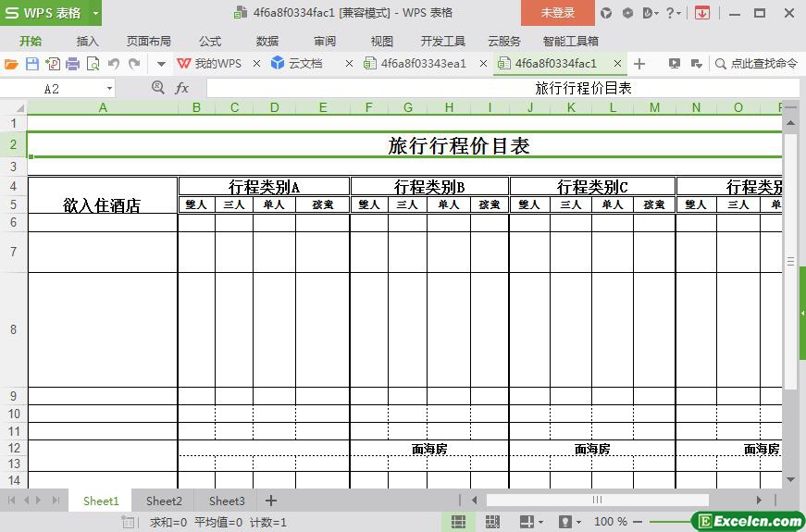806x532 pixels.
Task: Open the 智能工具箱 ribbon tab
Action: point(571,41)
